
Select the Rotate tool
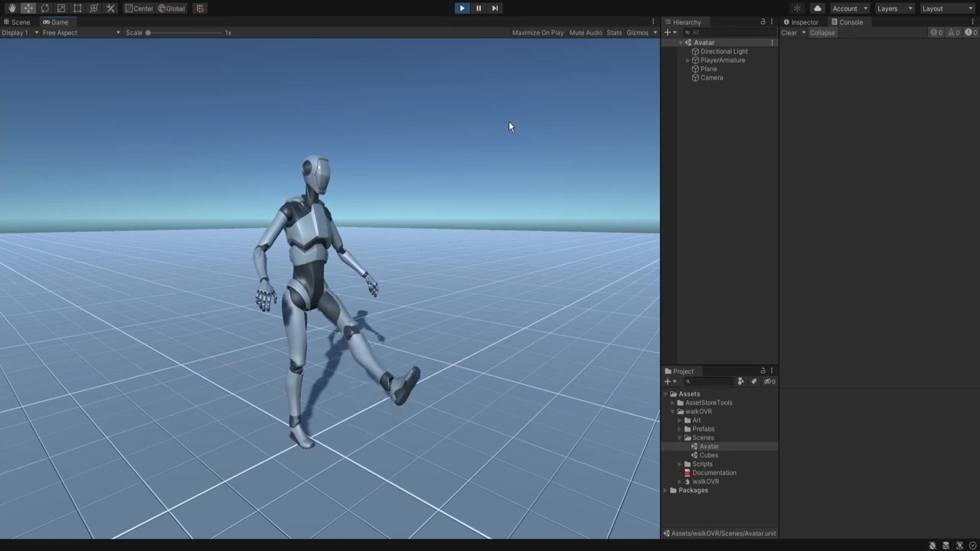click(x=44, y=8)
